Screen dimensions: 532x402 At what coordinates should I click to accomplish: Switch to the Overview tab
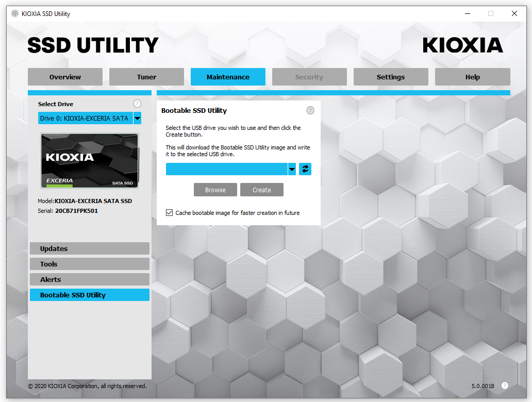[65, 77]
